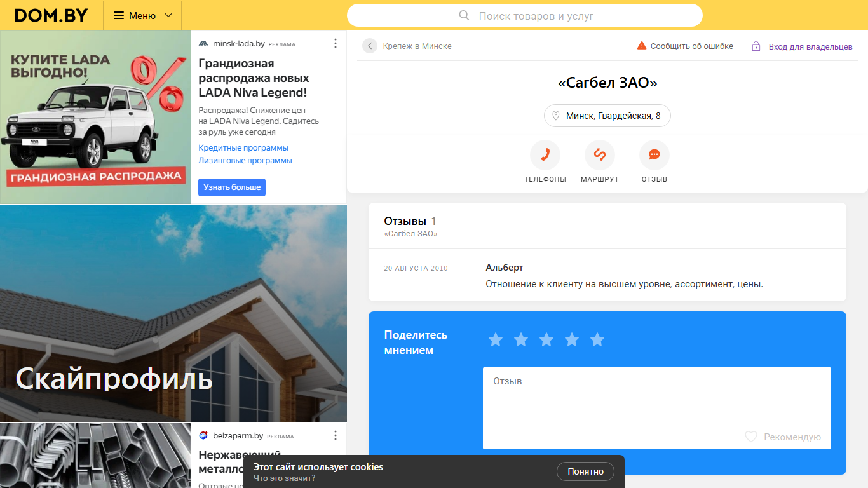868x488 pixels.
Task: Open Вход для владельцев link
Action: click(810, 46)
